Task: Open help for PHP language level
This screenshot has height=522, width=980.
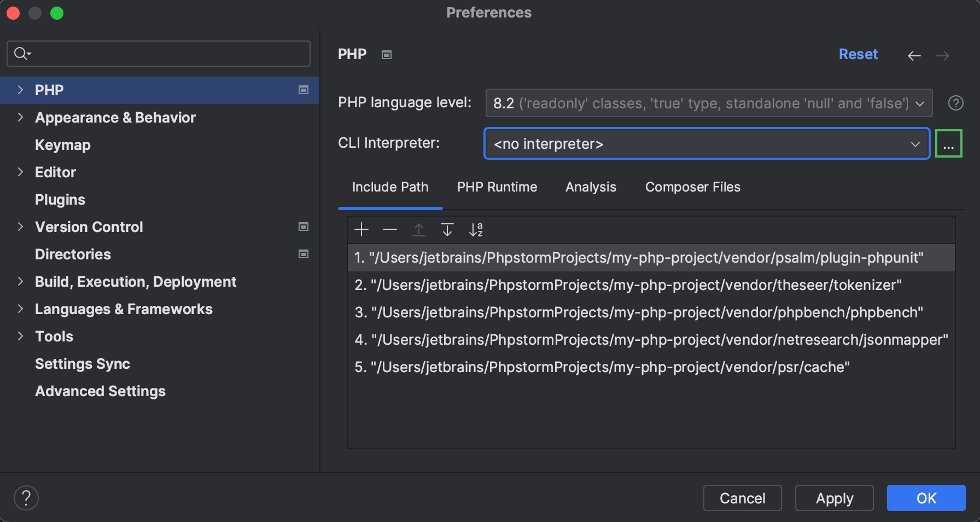Action: 955,103
